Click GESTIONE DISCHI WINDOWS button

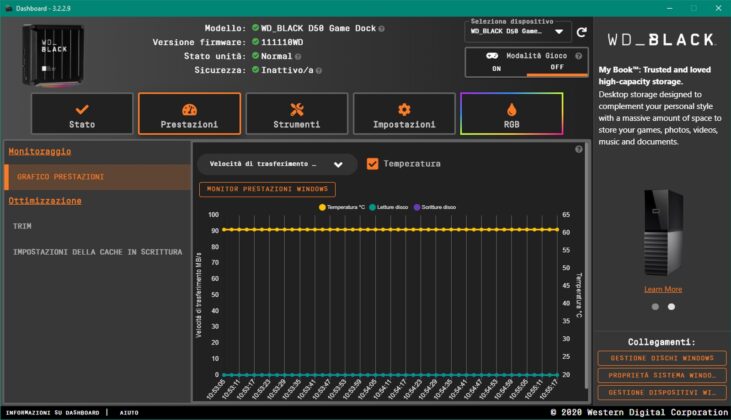(662, 358)
